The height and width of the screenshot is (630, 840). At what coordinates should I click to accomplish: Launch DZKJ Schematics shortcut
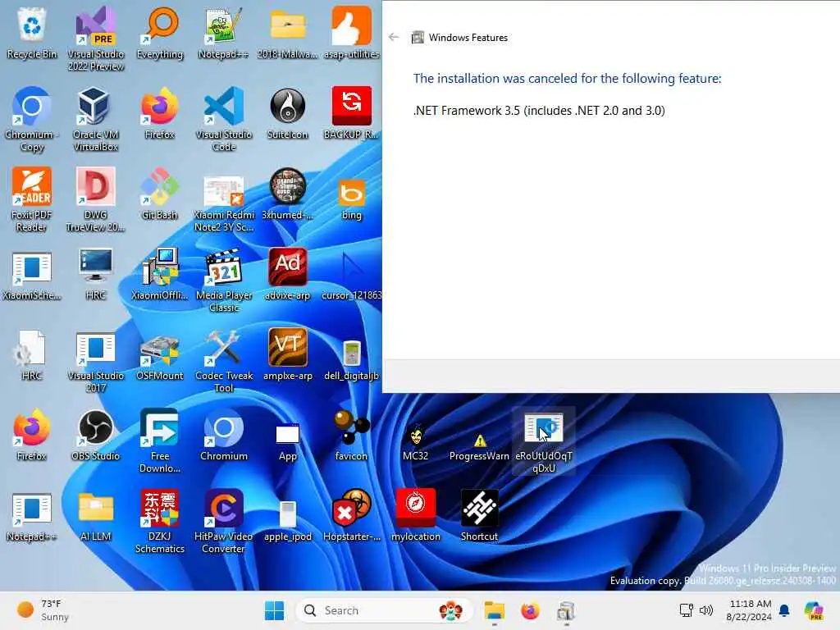click(160, 521)
